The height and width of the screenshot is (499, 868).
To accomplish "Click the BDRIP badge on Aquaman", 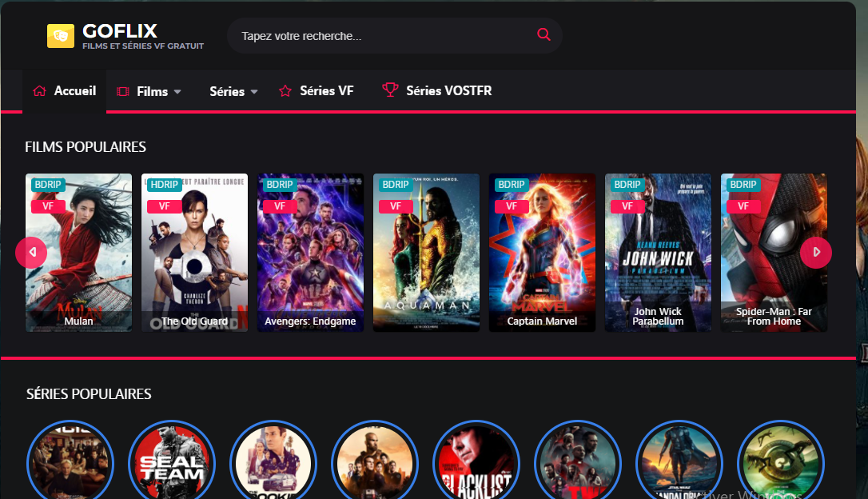I will (x=396, y=185).
